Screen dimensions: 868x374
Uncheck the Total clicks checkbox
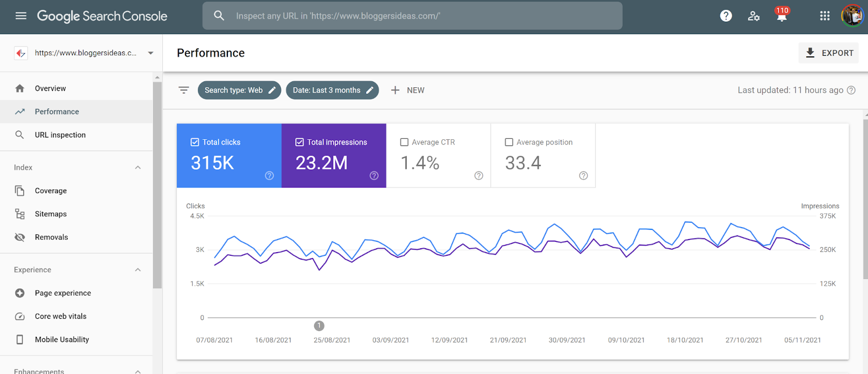195,142
